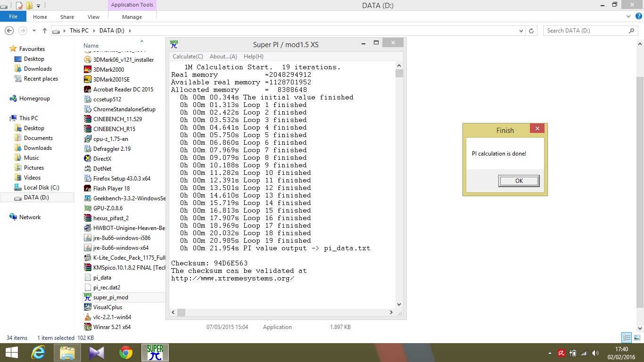Switch to the View ribbon tab
This screenshot has height=362, width=644.
click(93, 17)
